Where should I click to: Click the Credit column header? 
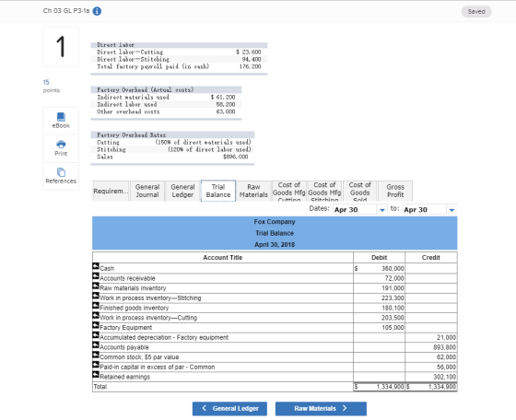click(x=431, y=258)
